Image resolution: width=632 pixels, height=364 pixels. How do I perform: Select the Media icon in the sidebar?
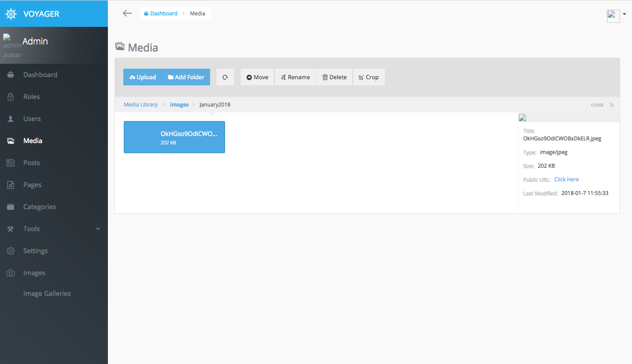coord(11,140)
